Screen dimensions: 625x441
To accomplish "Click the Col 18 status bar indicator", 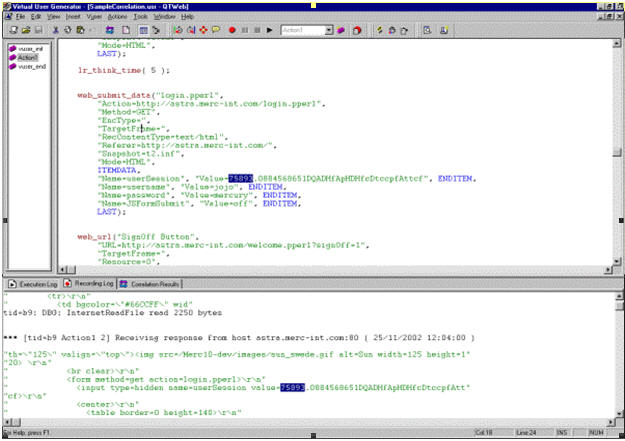I will pos(483,433).
